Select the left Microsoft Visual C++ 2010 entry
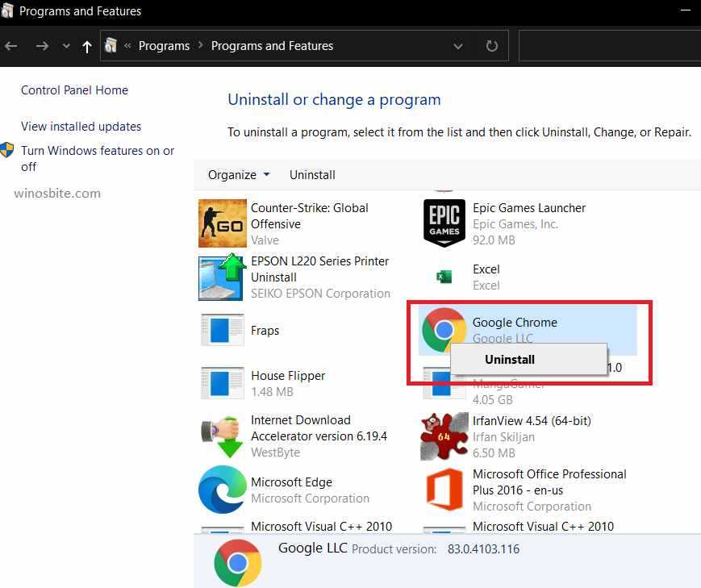This screenshot has width=701, height=588. [x=321, y=526]
